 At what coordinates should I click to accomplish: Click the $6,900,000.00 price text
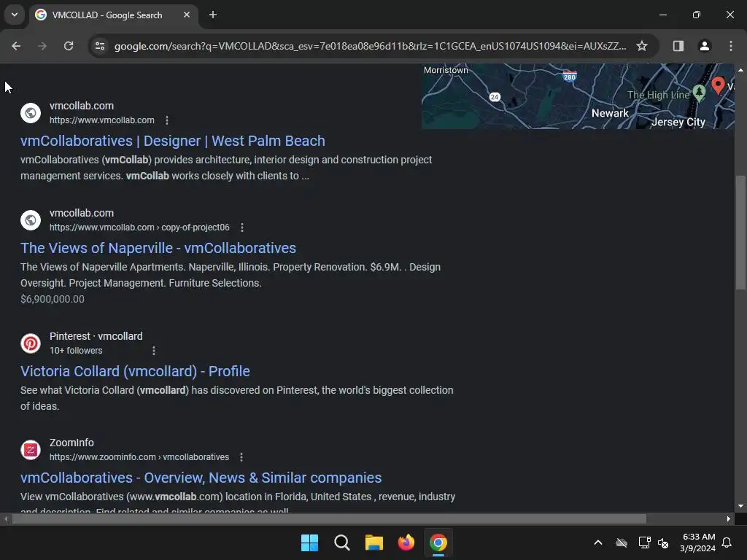53,299
